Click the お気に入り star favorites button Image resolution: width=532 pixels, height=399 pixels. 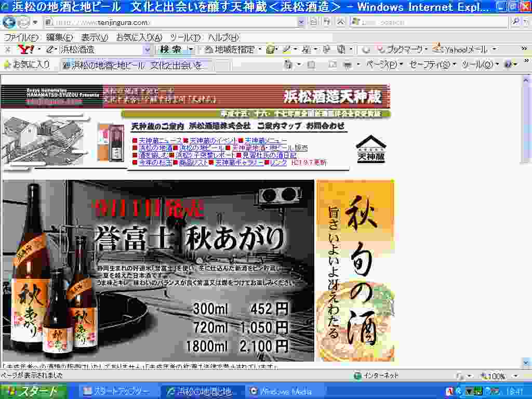pyautogui.click(x=26, y=64)
